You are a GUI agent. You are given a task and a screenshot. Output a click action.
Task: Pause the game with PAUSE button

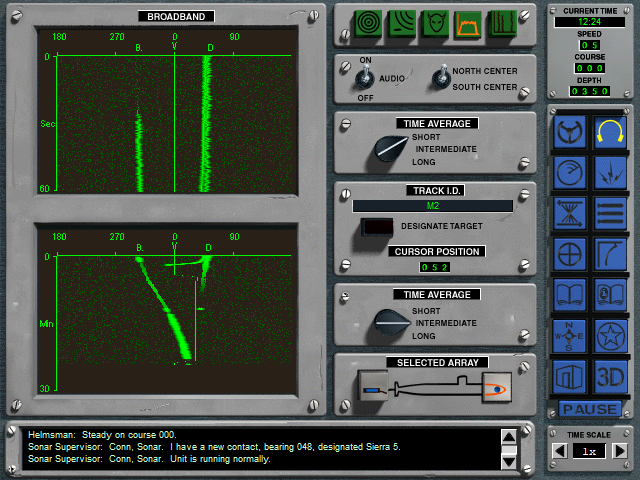click(590, 409)
